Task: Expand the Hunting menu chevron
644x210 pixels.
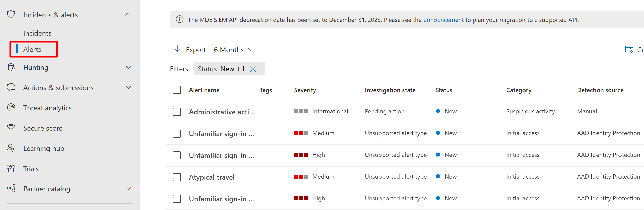Action: tap(128, 67)
